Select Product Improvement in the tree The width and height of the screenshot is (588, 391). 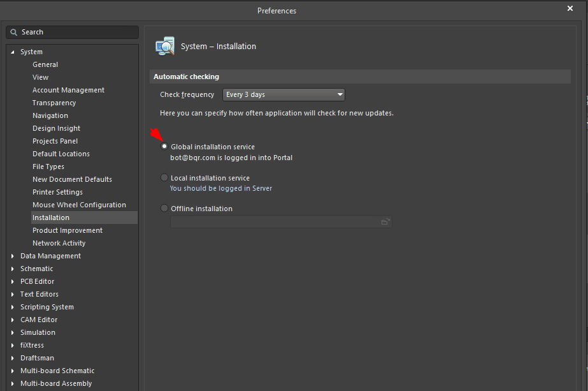click(x=67, y=230)
